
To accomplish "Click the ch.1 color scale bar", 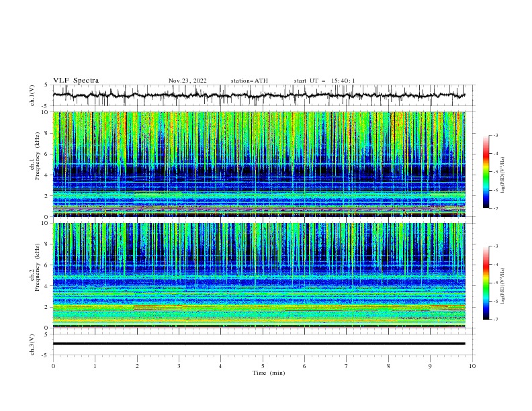I will (486, 172).
